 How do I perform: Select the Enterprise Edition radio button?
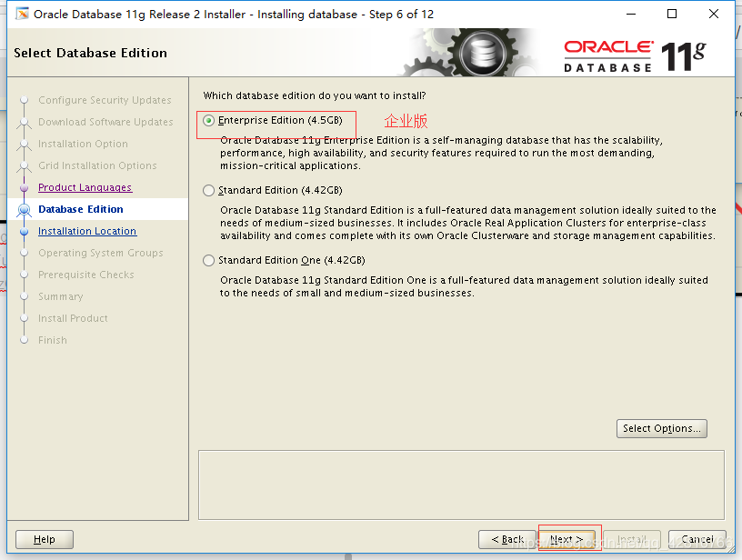[209, 121]
